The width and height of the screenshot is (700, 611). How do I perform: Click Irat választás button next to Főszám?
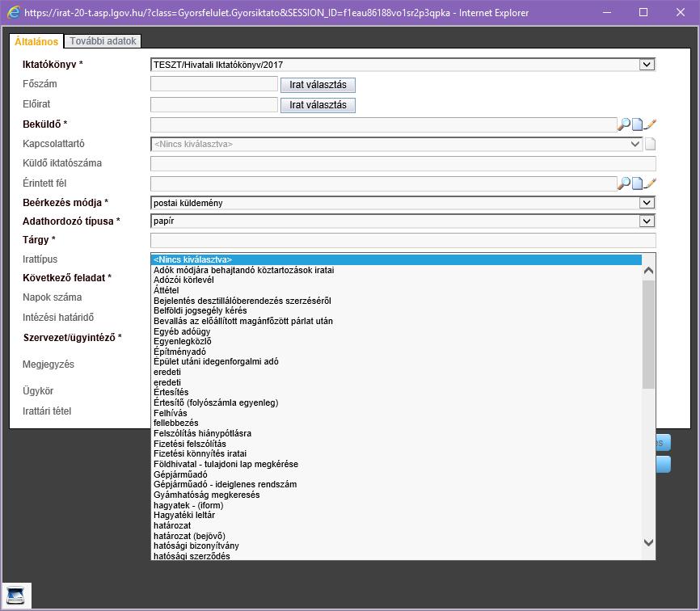[x=318, y=85]
